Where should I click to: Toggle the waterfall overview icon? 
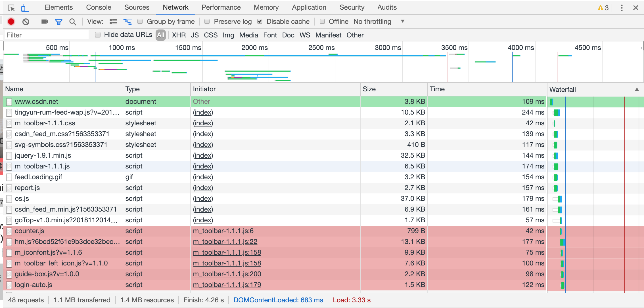(x=127, y=22)
